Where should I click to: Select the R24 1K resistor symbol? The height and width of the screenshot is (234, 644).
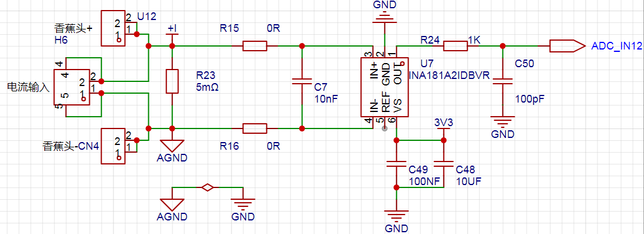455,46
